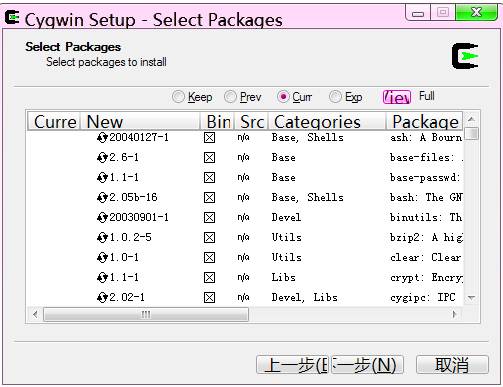Toggle Bin checkbox for cygipc package

209,297
